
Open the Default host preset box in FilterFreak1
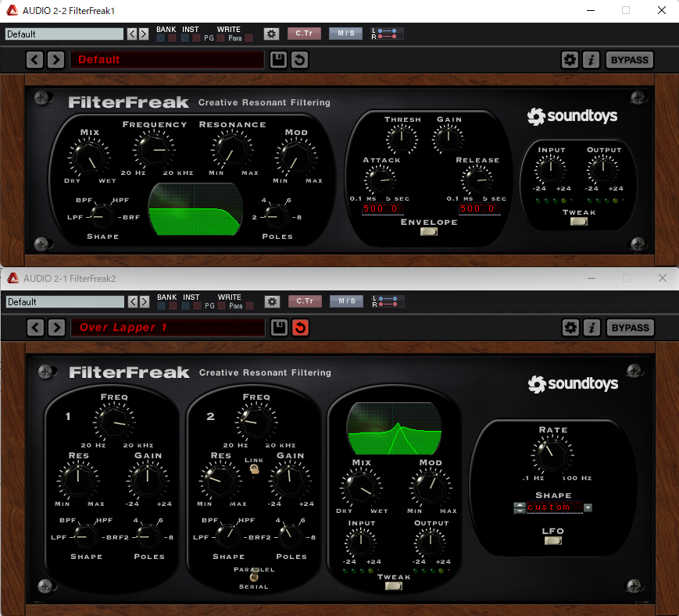coord(64,34)
